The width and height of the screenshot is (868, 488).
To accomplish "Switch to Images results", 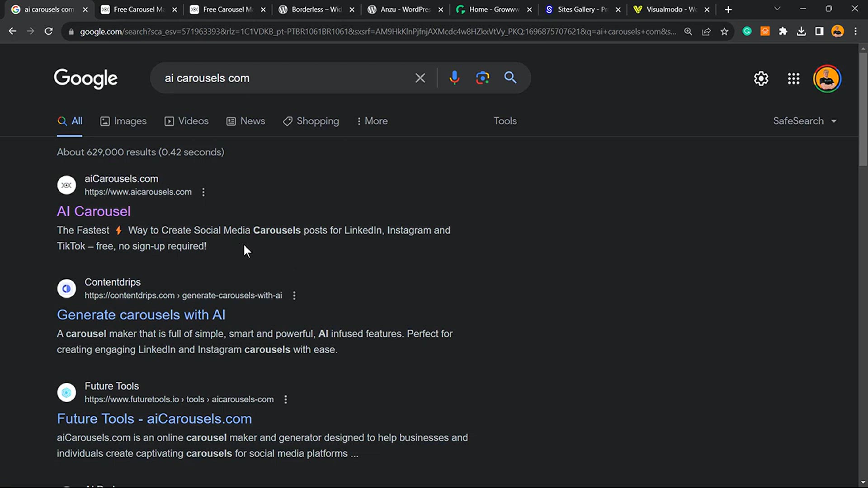I will tap(123, 121).
